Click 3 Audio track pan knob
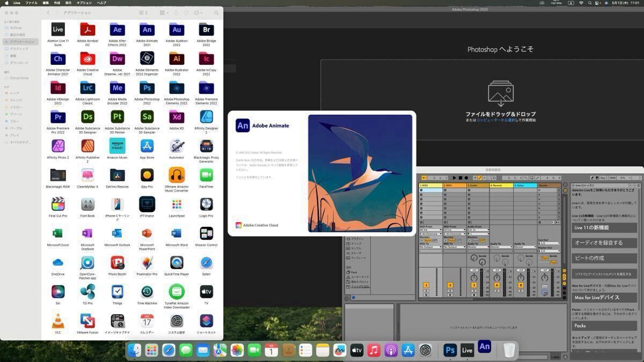Image resolution: width=644 pixels, height=362 pixels. (474, 277)
